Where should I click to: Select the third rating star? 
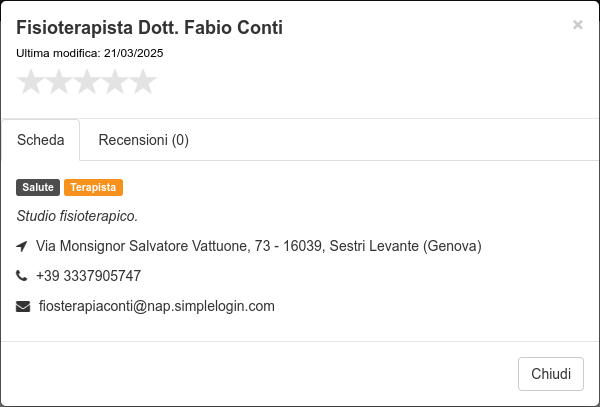(x=87, y=81)
